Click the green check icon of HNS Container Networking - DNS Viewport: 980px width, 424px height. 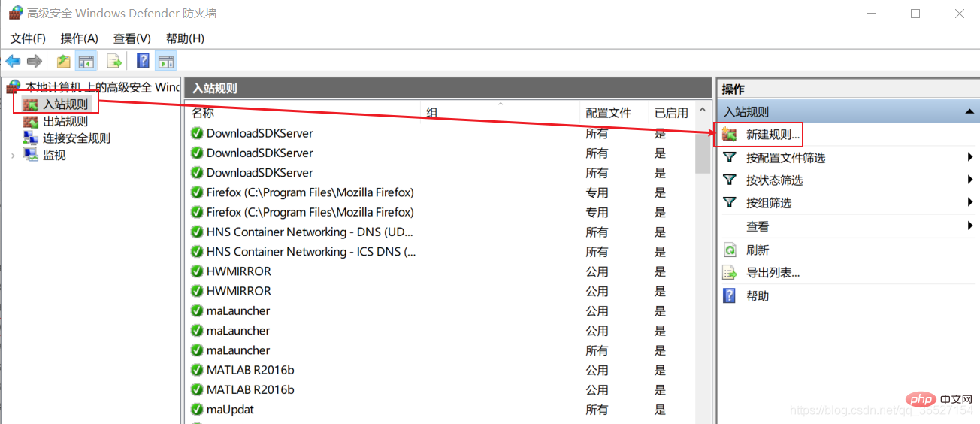[x=197, y=232]
